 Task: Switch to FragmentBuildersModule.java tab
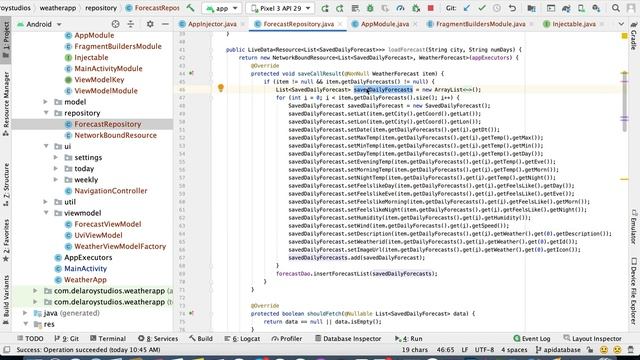tap(480, 24)
